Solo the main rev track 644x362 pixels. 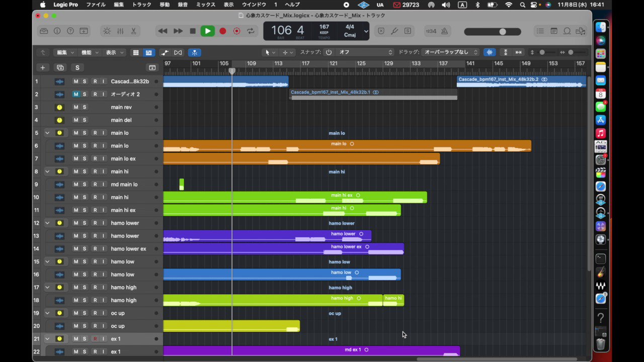85,107
